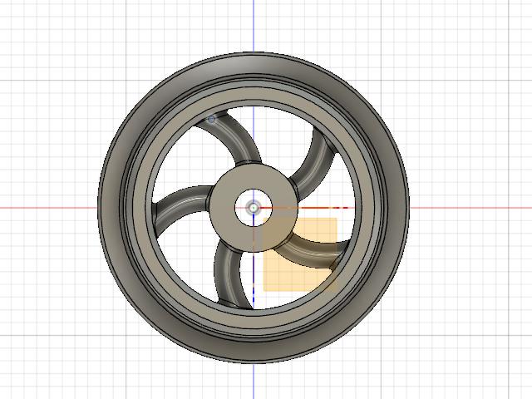Select the origin point at the wheel center
532x399 pixels.
(x=253, y=208)
